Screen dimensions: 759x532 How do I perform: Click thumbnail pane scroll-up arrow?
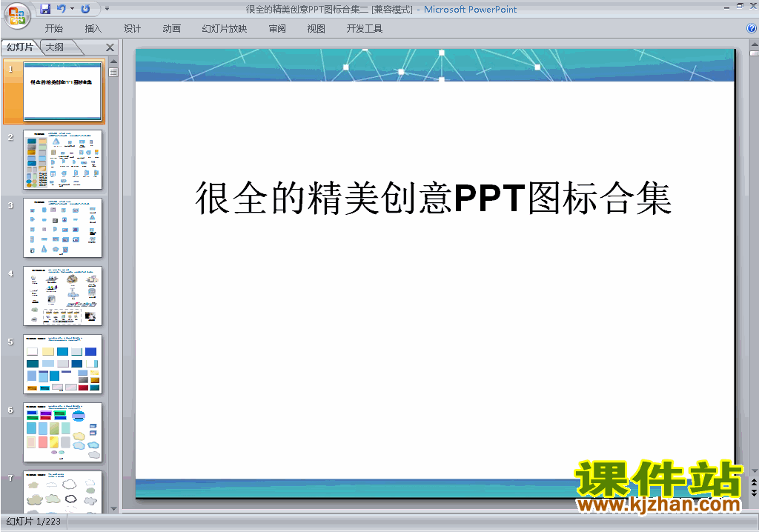coord(113,61)
